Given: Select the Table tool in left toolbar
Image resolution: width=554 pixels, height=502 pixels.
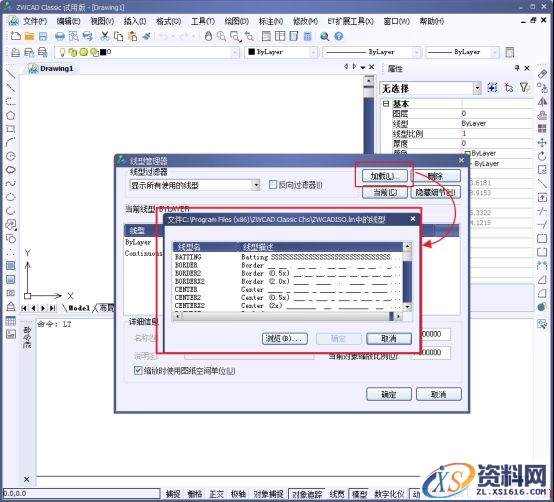Looking at the screenshot, I should pos(11,321).
